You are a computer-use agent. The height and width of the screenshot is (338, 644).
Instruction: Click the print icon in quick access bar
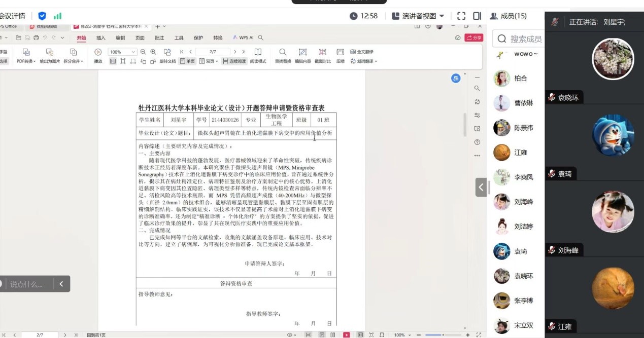click(x=36, y=37)
